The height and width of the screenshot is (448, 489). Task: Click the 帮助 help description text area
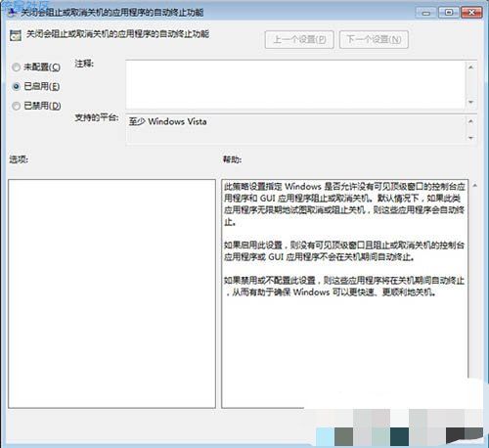pyautogui.click(x=344, y=293)
